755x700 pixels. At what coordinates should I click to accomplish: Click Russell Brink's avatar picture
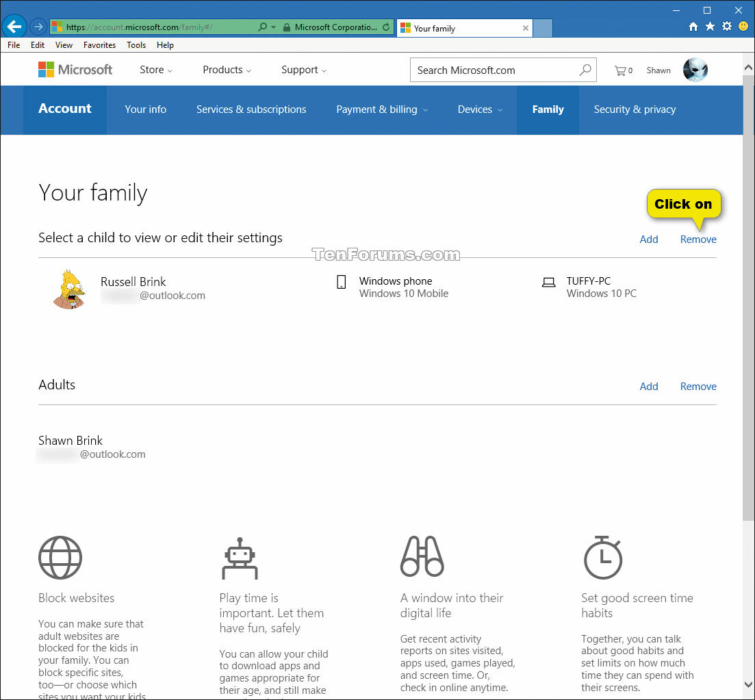(69, 289)
